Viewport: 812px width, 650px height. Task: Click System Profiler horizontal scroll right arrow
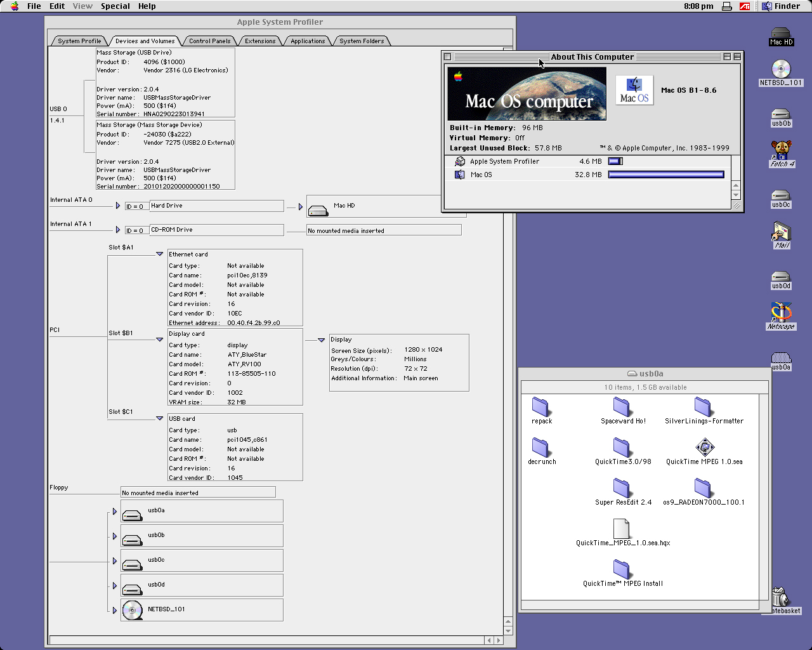point(499,640)
